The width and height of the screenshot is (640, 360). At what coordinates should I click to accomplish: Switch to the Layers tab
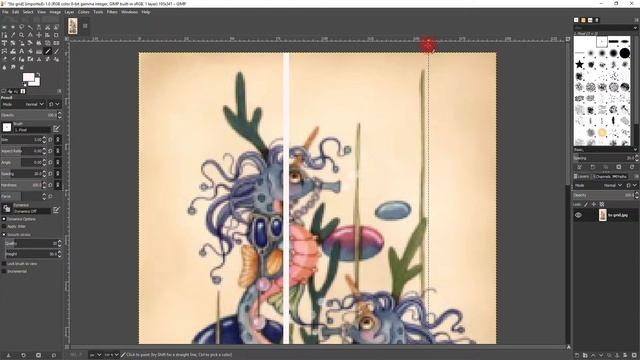point(582,176)
